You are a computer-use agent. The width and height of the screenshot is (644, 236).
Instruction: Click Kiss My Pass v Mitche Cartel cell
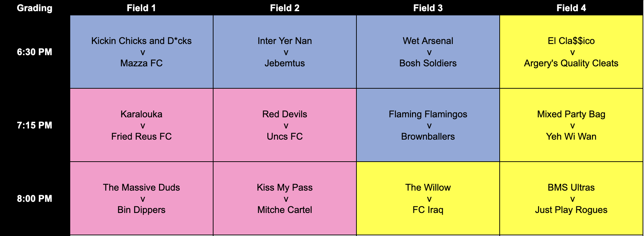point(285,199)
